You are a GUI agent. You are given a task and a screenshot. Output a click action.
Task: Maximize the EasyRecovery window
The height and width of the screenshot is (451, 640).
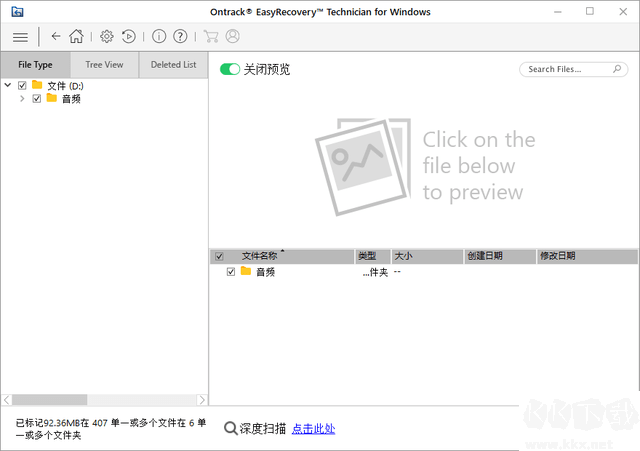(590, 11)
